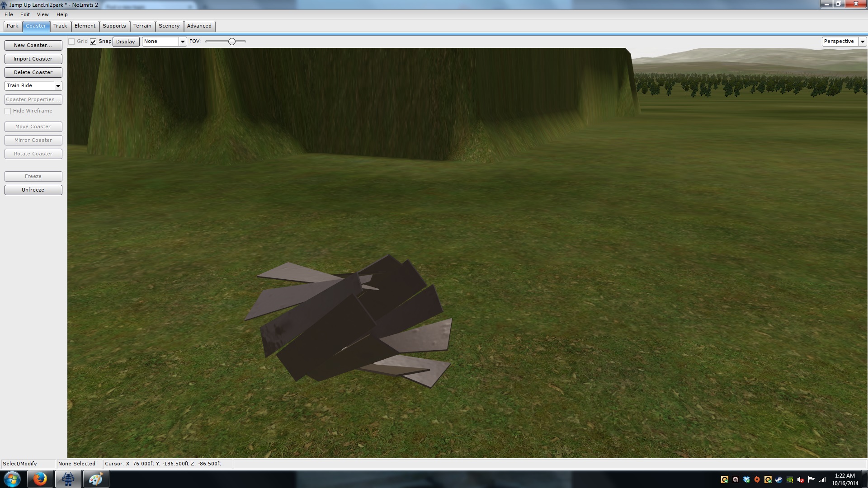Screen dimensions: 868x488
Task: Launch Firefox from the taskbar
Action: point(40,479)
